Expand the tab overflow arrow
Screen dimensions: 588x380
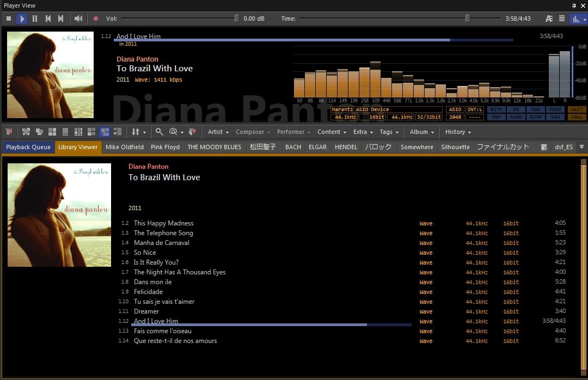tap(581, 147)
